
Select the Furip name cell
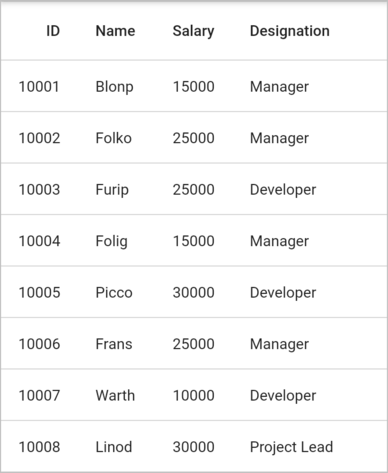(112, 190)
